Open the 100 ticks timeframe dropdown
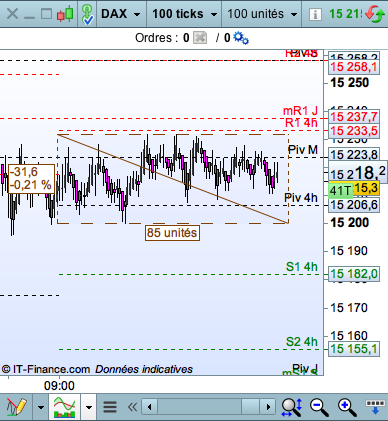 tap(185, 14)
